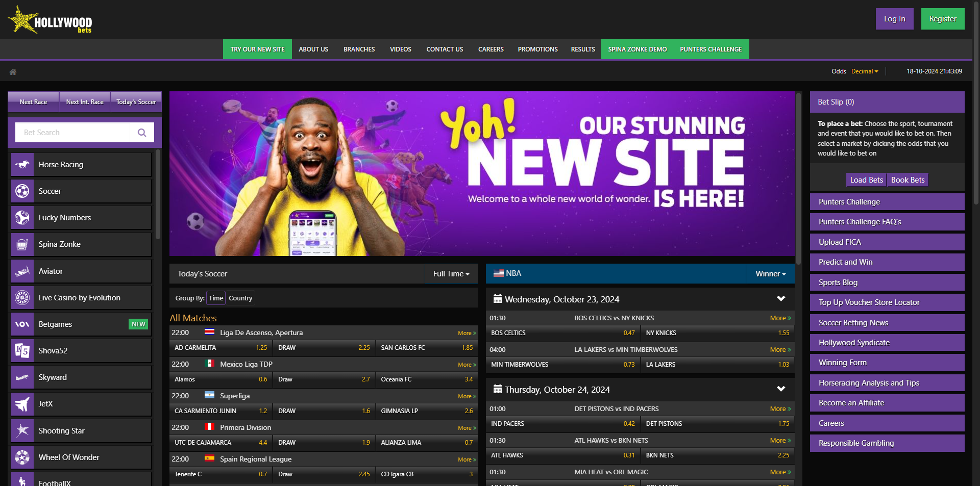Viewport: 980px width, 486px height.
Task: Click the Argentina flag beside Superliga
Action: 209,395
